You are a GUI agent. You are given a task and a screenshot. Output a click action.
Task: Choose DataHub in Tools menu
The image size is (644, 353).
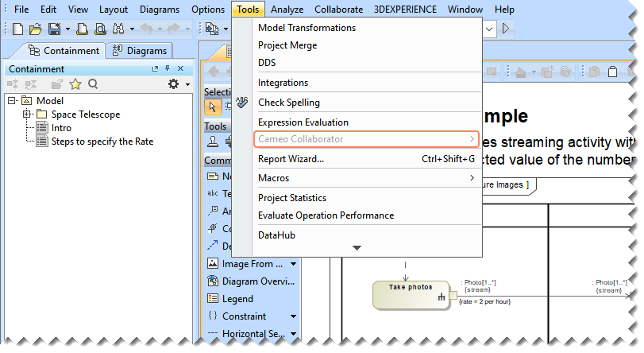point(366,235)
